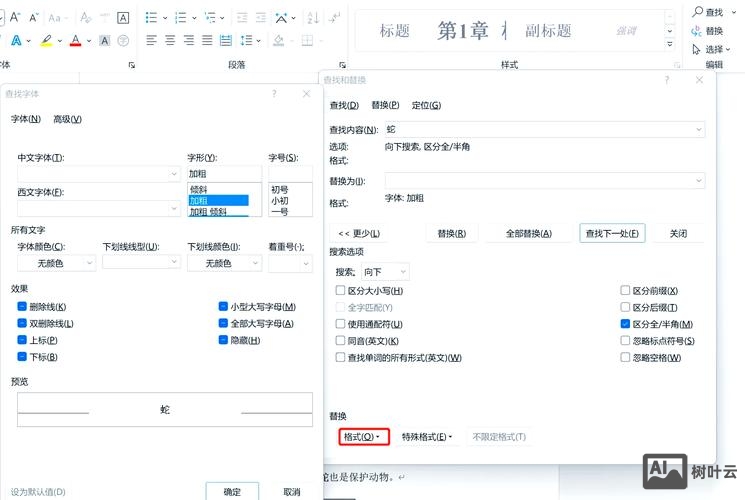Click 查找下一处 button
The image size is (745, 500).
click(x=612, y=233)
